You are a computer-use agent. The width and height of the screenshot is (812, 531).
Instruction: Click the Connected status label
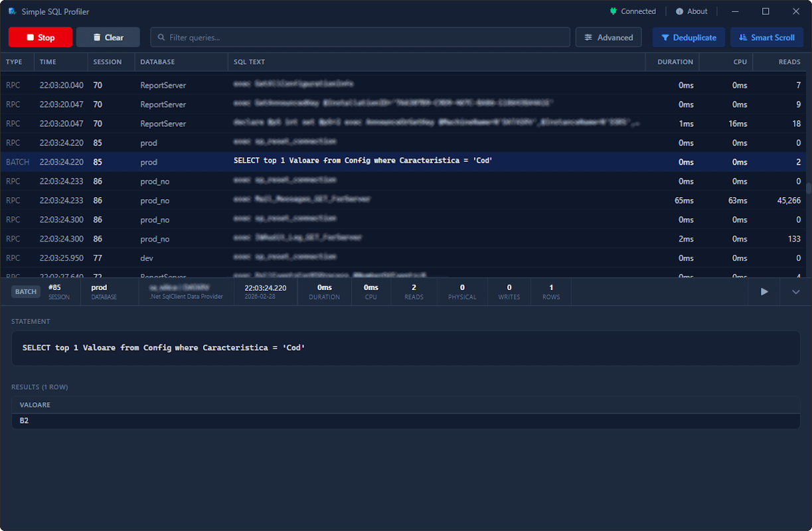click(638, 11)
